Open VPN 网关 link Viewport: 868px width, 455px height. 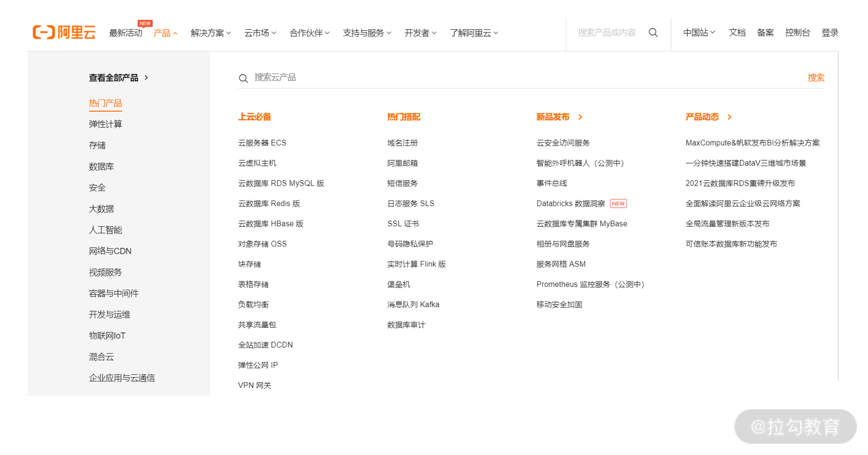click(254, 385)
